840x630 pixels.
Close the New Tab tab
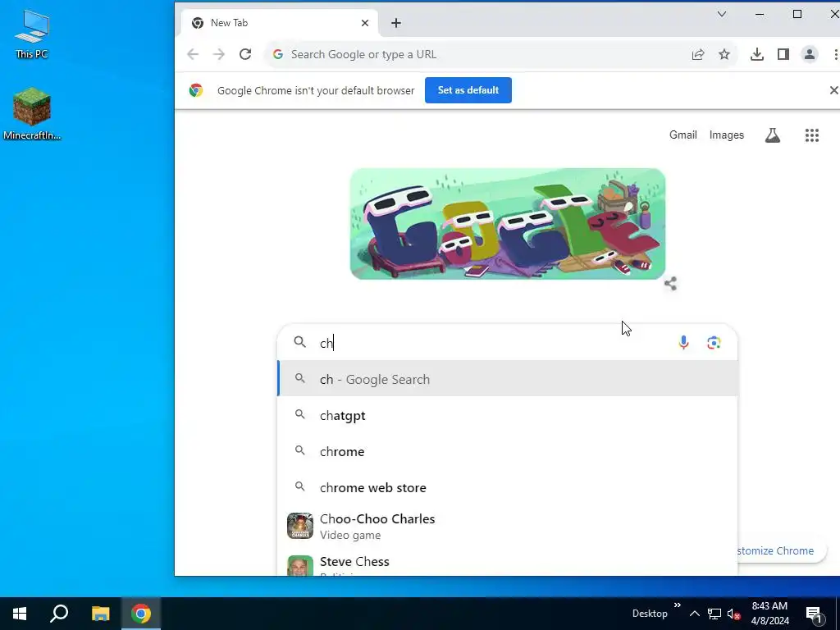[x=365, y=23]
